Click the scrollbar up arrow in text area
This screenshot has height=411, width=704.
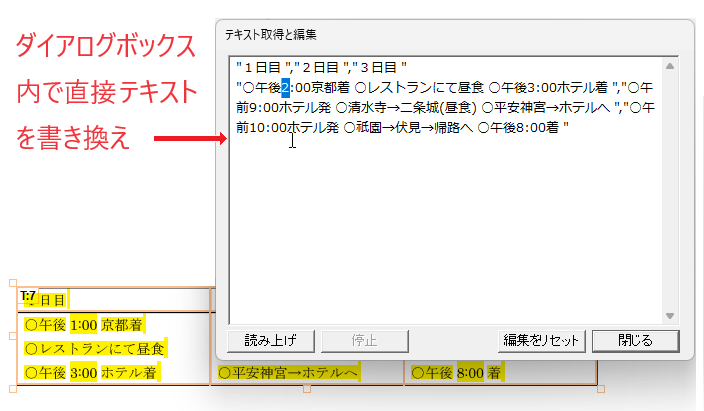[670, 66]
